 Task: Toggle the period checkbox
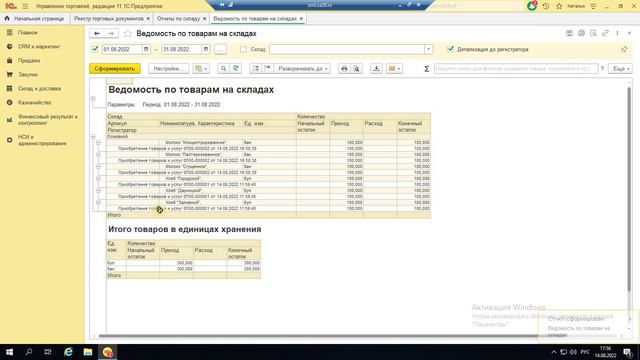pos(95,49)
